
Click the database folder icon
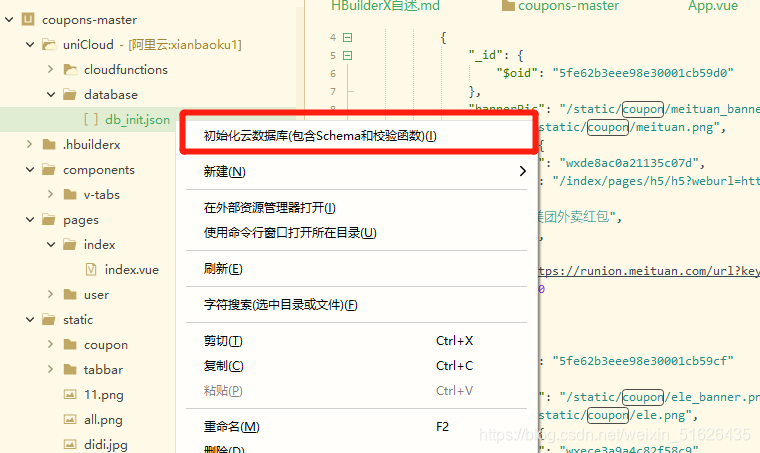pos(70,94)
